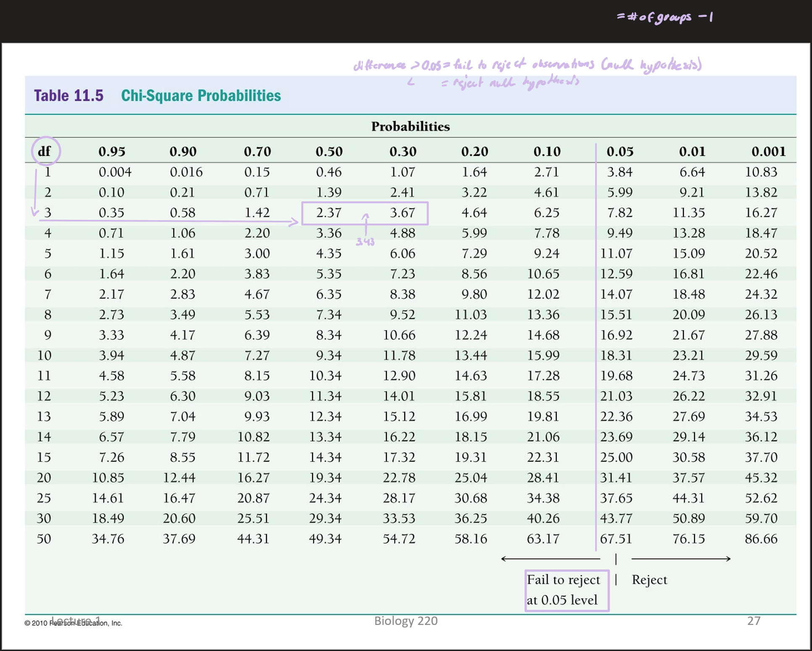Select the bold 0.01 probability column header
Image resolution: width=812 pixels, height=651 pixels.
click(x=692, y=151)
